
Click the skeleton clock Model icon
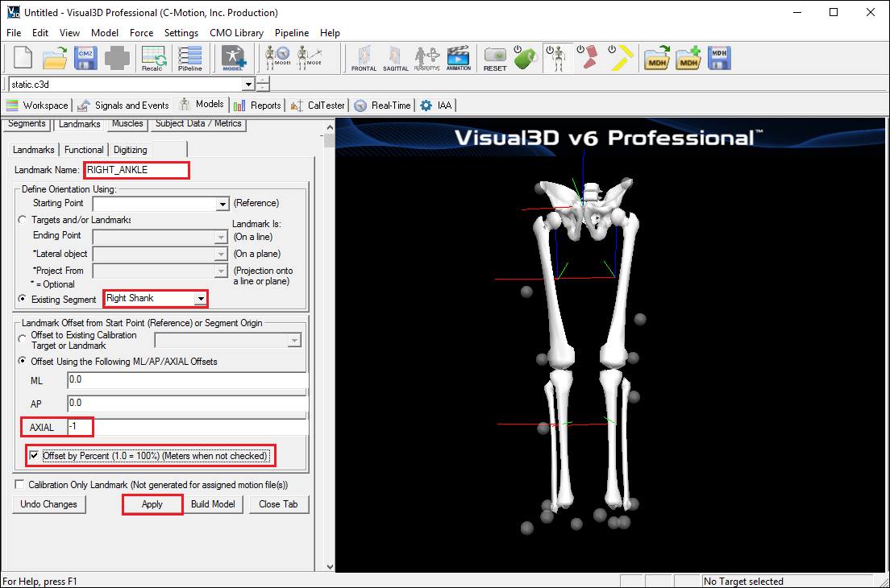(277, 58)
